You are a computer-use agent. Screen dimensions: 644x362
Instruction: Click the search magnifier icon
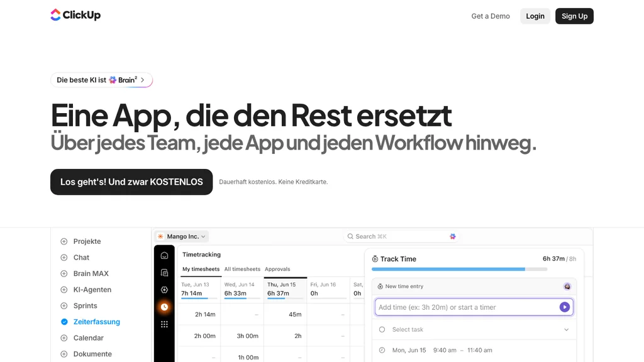coord(350,236)
